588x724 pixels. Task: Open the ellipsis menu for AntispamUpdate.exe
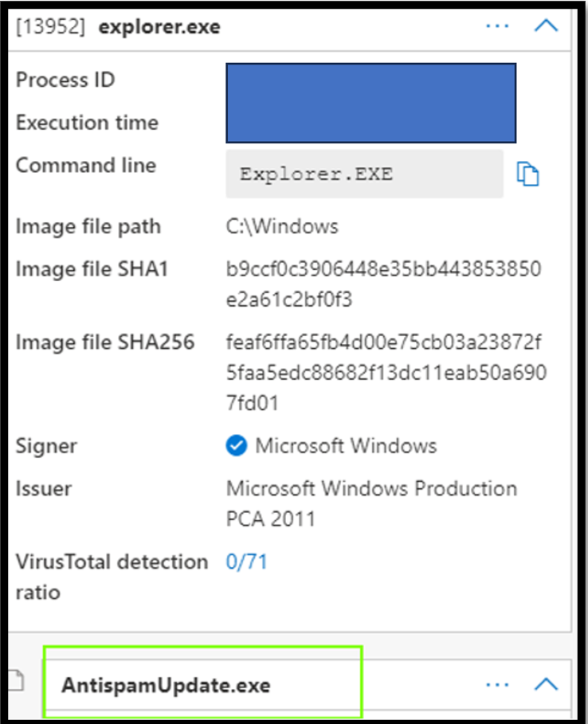[x=497, y=683]
